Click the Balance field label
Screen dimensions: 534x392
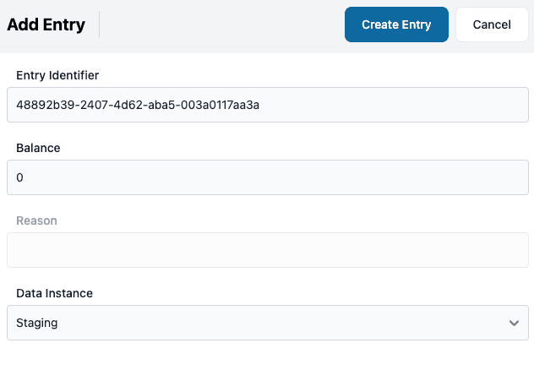[x=38, y=148]
